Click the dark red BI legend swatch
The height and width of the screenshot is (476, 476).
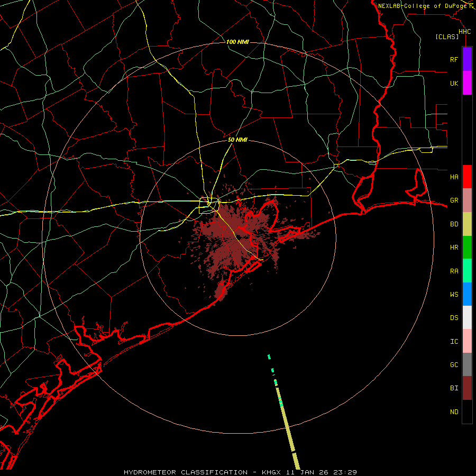[467, 388]
